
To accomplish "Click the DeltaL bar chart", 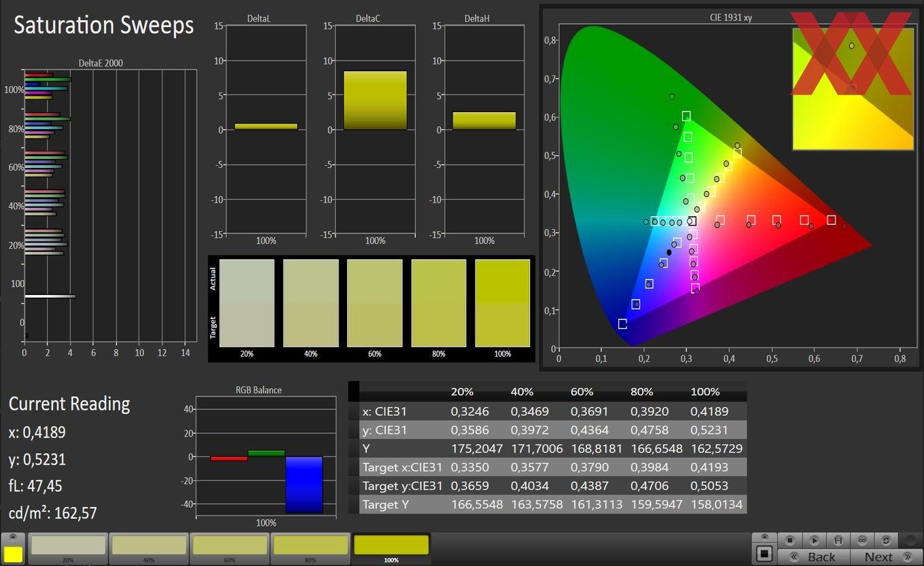I will click(x=266, y=130).
